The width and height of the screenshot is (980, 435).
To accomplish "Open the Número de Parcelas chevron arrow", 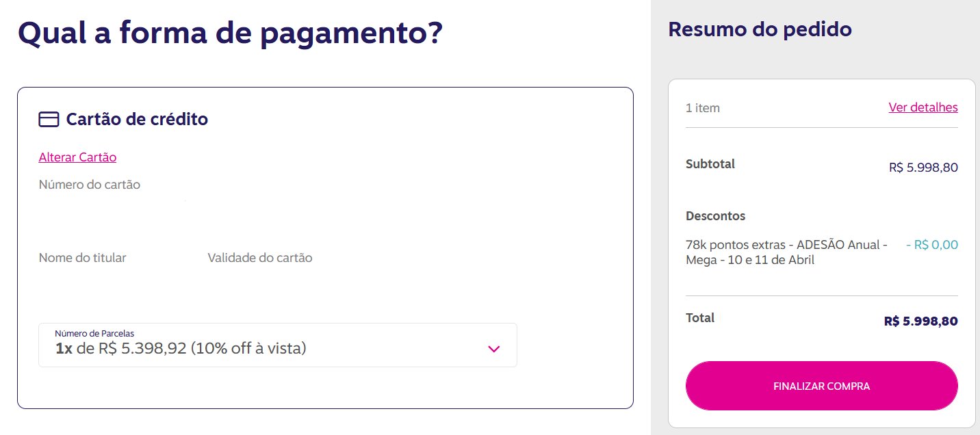I will coord(494,349).
